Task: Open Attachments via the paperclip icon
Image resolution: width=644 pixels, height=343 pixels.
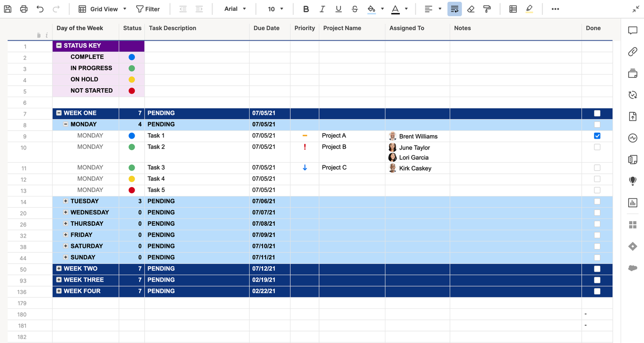Action: (633, 51)
